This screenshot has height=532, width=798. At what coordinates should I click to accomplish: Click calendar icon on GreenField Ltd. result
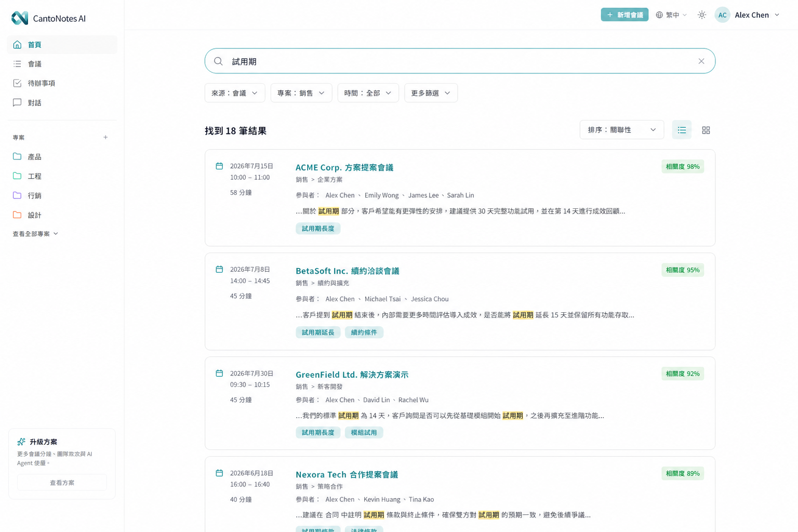tap(219, 374)
